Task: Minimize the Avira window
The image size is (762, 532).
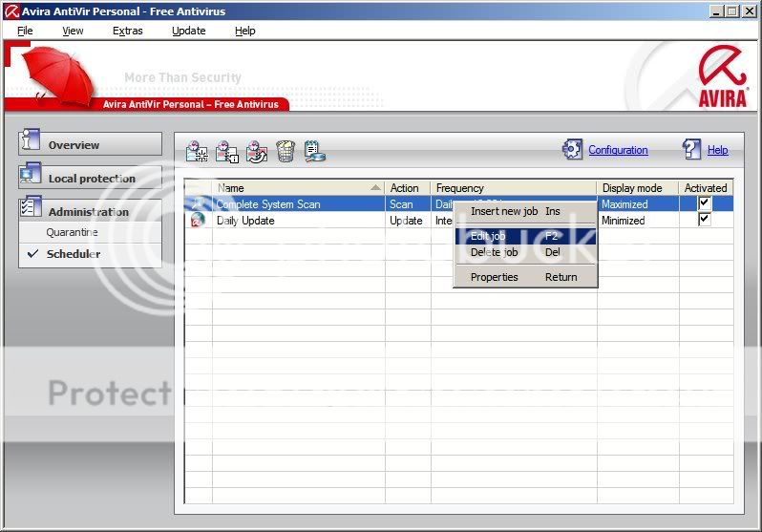Action: (715, 11)
